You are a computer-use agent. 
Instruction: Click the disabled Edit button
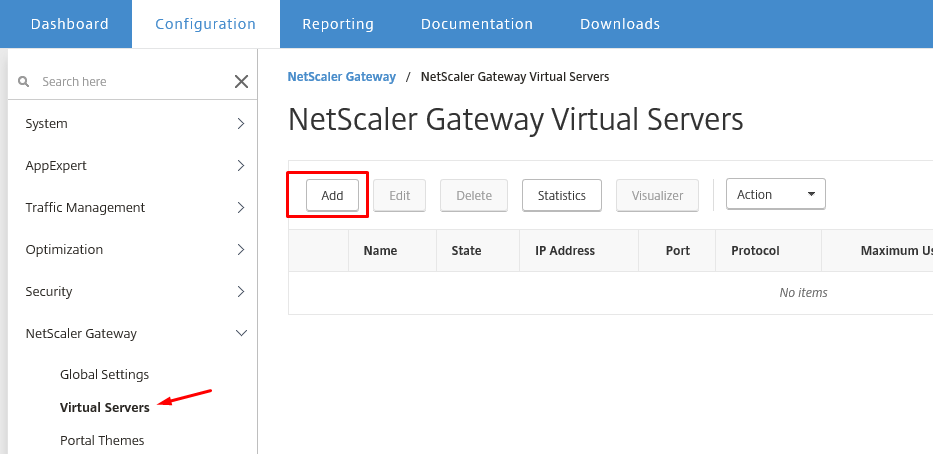[400, 195]
